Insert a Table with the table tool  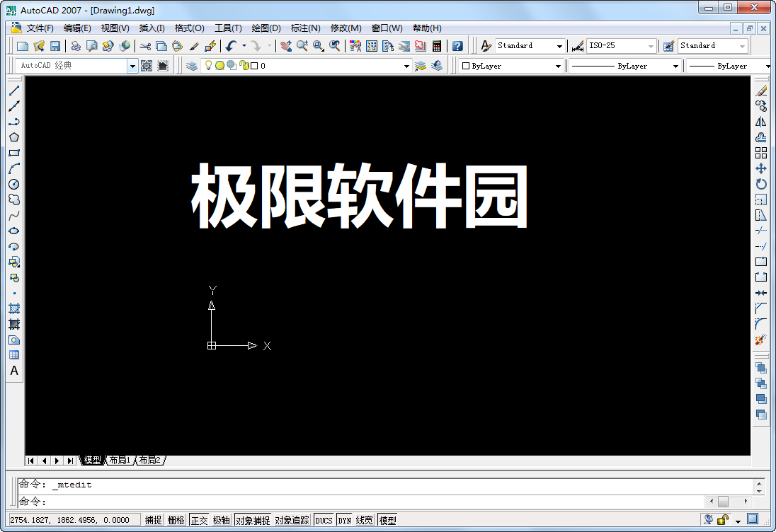(14, 355)
